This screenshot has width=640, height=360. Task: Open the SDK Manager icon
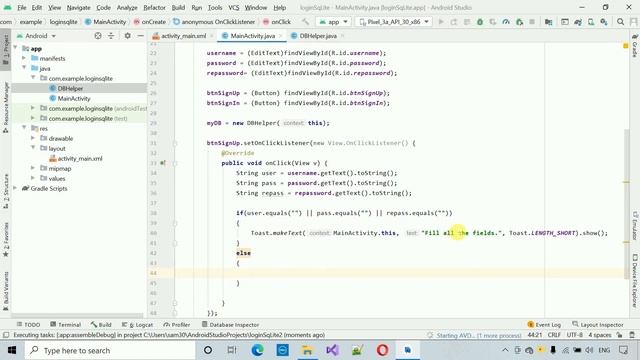(x=604, y=22)
